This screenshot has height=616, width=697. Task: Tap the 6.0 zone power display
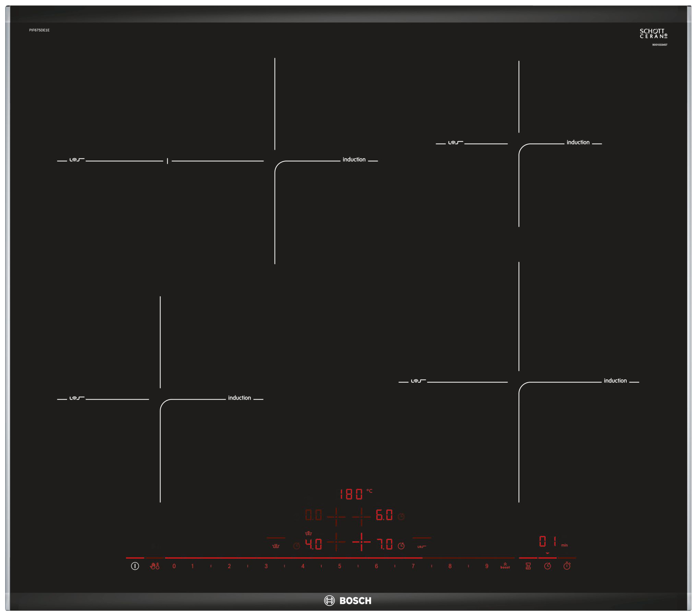[x=384, y=515]
